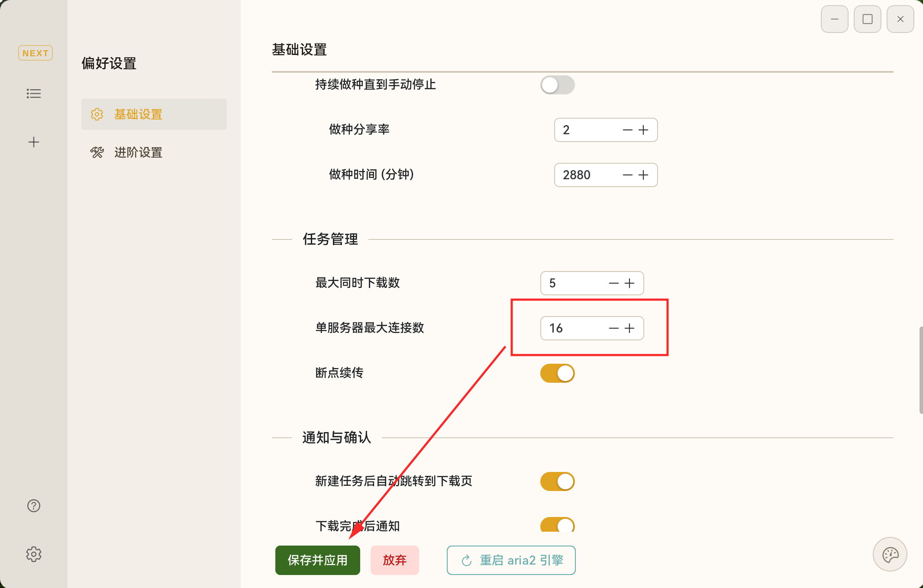Click the 单服务器最大连接数 input field
Image resolution: width=923 pixels, height=588 pixels.
click(x=571, y=328)
